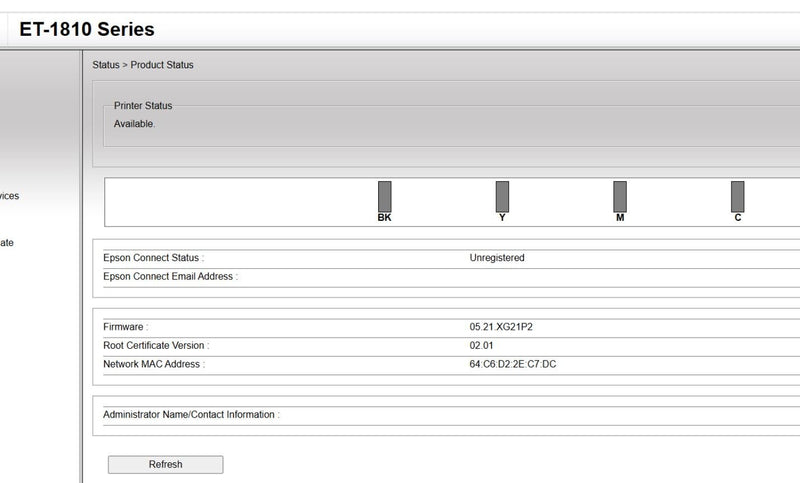
Task: Select the Unregistered status value
Action: [497, 258]
